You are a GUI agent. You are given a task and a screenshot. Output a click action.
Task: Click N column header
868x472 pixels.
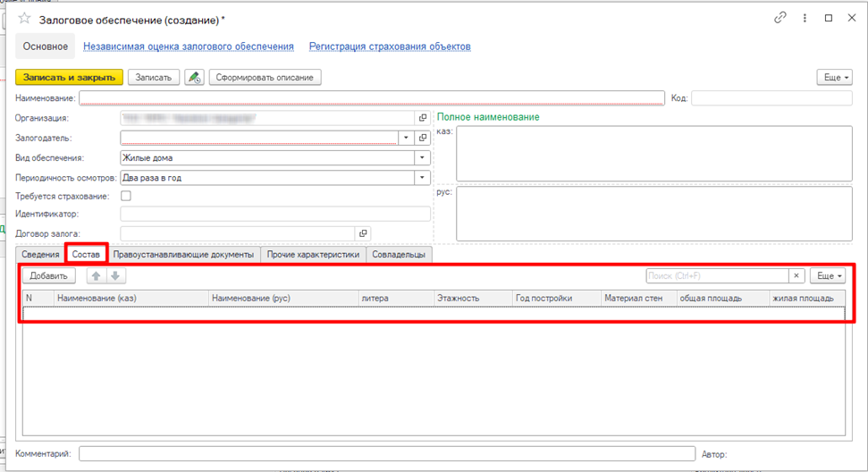click(x=38, y=299)
